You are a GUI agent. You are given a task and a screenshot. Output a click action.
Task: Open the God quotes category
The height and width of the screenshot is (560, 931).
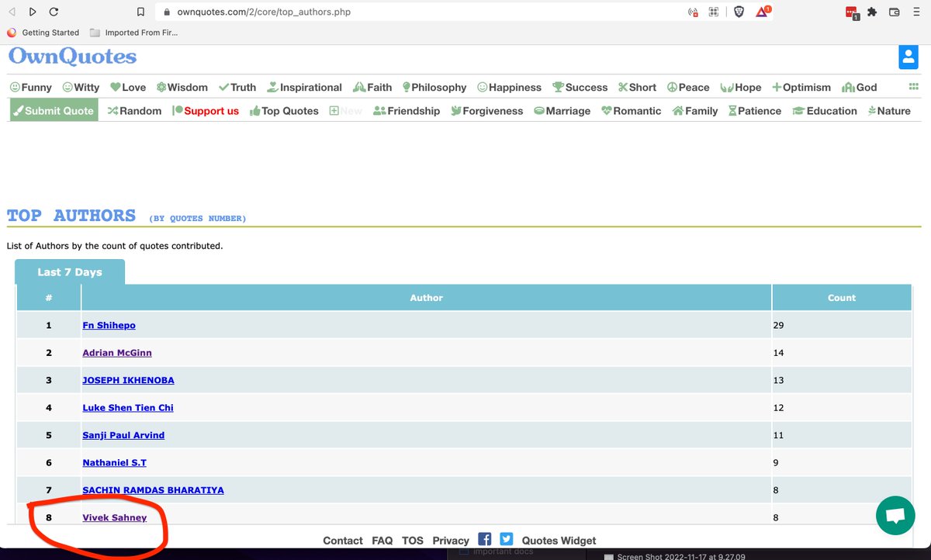(x=860, y=88)
